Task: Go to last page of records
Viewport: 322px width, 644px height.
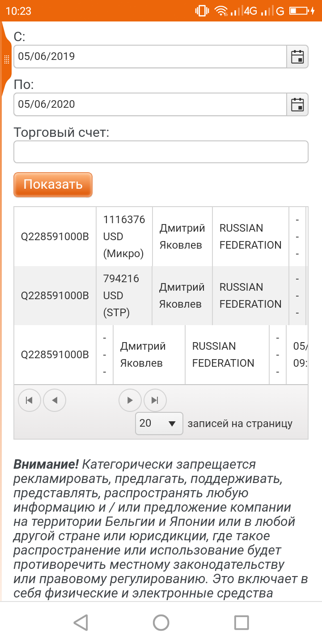Action: 155,400
